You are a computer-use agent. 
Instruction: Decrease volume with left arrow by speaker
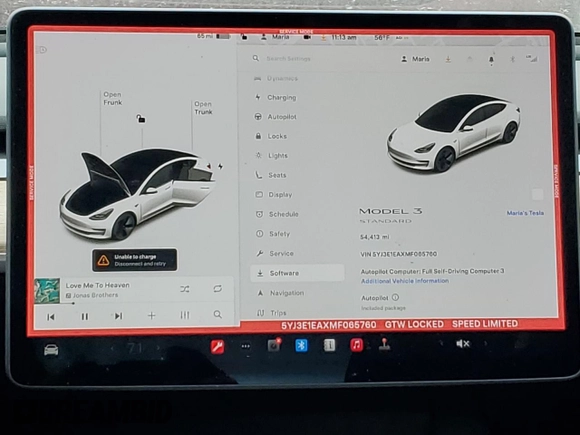[x=441, y=344]
